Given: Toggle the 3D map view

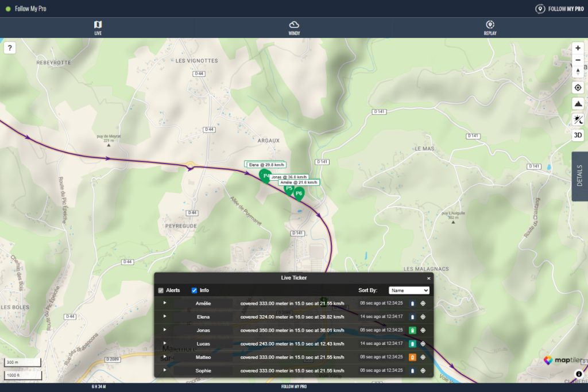Looking at the screenshot, I should pyautogui.click(x=578, y=135).
